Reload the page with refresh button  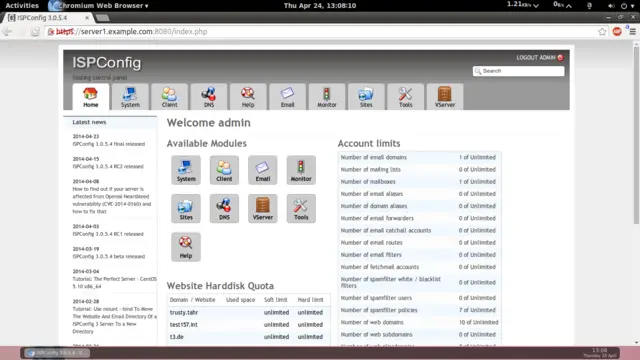point(35,31)
